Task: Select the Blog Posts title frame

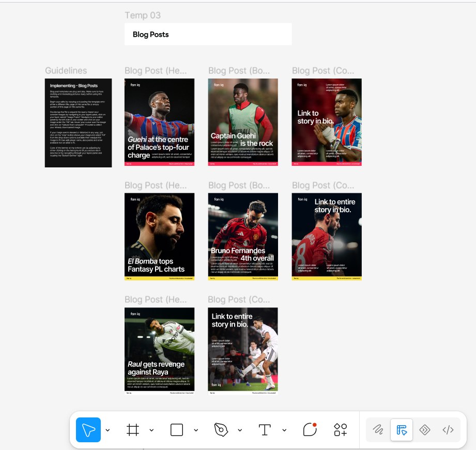Action: (x=208, y=34)
